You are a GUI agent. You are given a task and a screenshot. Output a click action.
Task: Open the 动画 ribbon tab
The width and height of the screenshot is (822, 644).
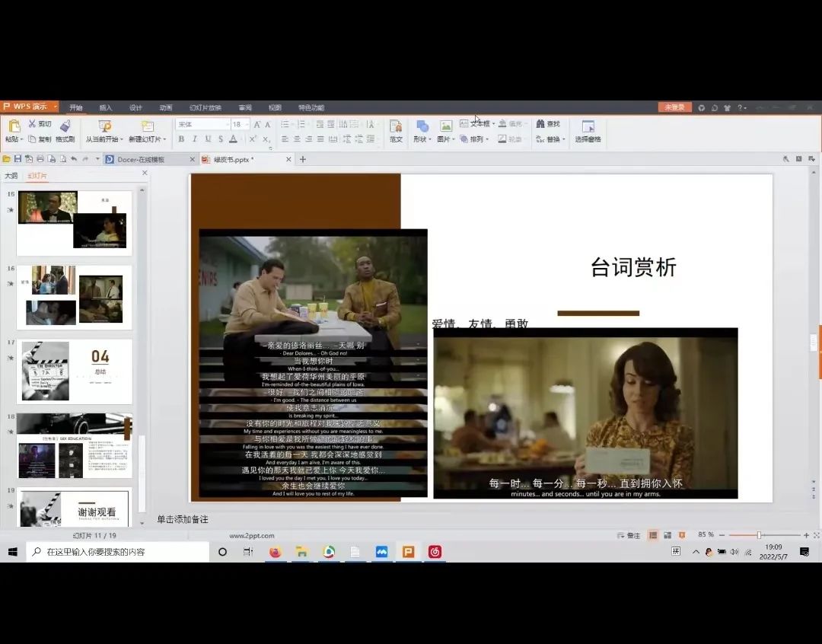[x=166, y=107]
